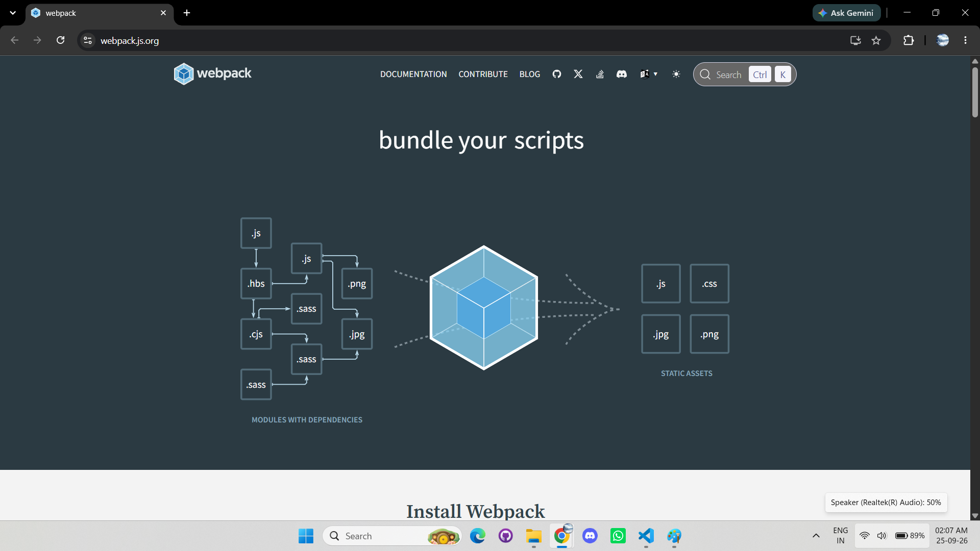The image size is (980, 551).
Task: Select the webpack browser tab
Action: coord(100,13)
